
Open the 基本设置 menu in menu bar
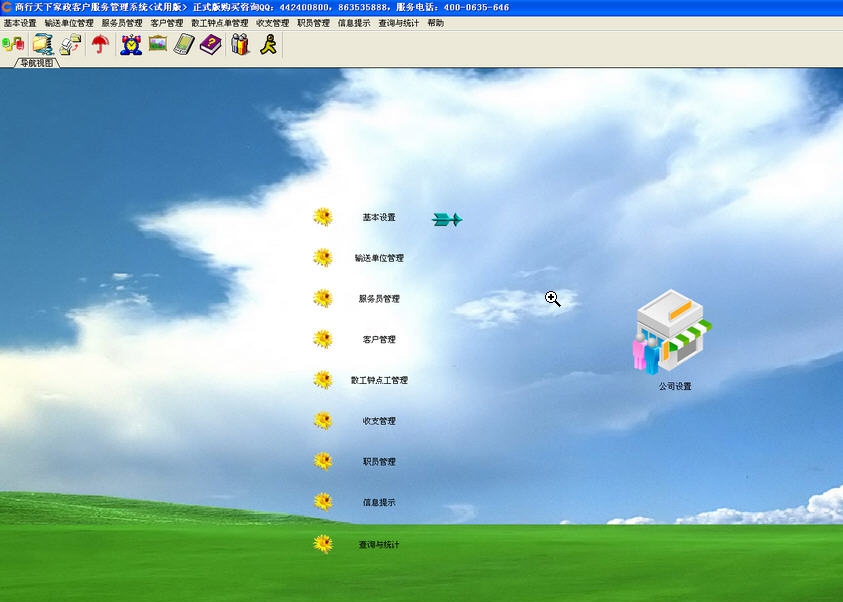pos(20,23)
